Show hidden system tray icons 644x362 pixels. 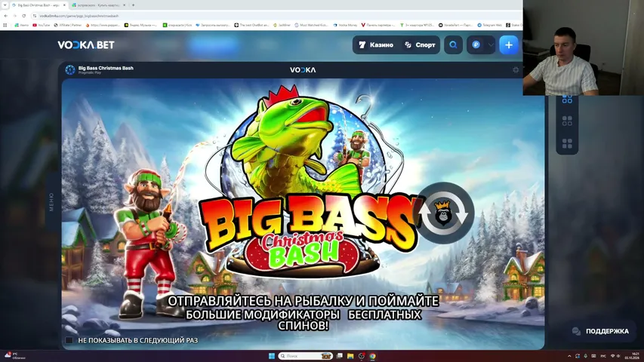pyautogui.click(x=569, y=356)
